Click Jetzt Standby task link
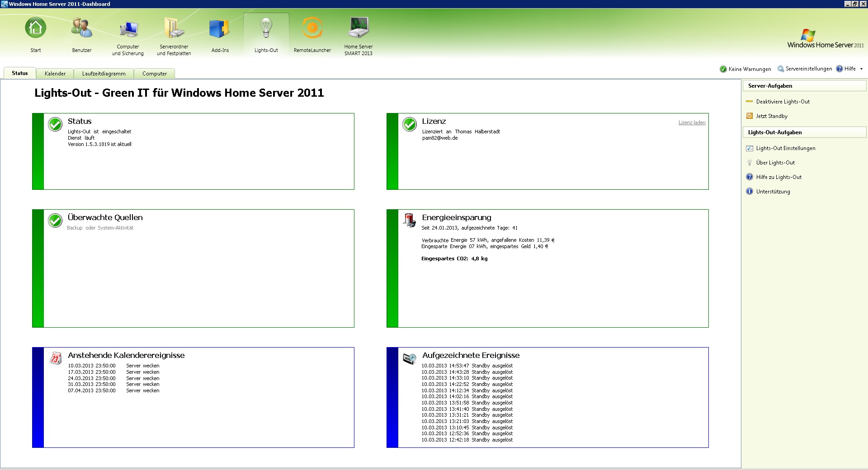This screenshot has height=470, width=868. (x=772, y=116)
